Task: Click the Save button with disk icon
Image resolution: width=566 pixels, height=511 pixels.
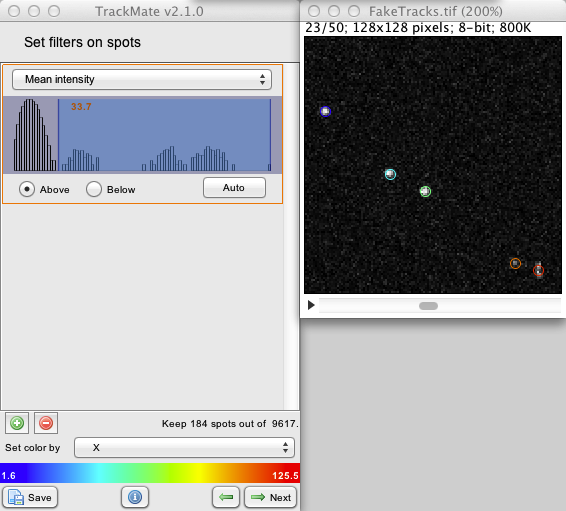Action: tap(30, 497)
